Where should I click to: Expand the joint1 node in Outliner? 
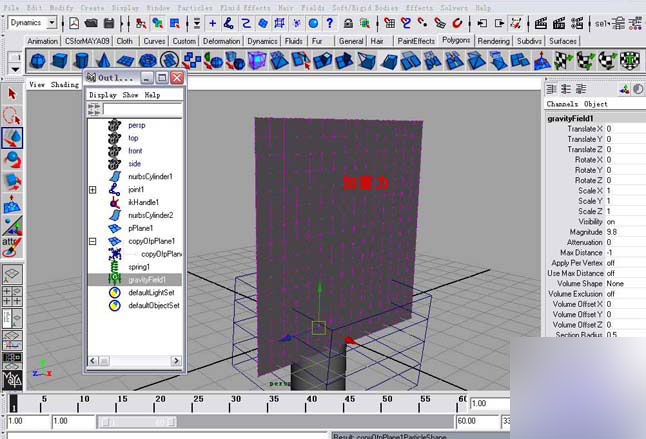[93, 190]
